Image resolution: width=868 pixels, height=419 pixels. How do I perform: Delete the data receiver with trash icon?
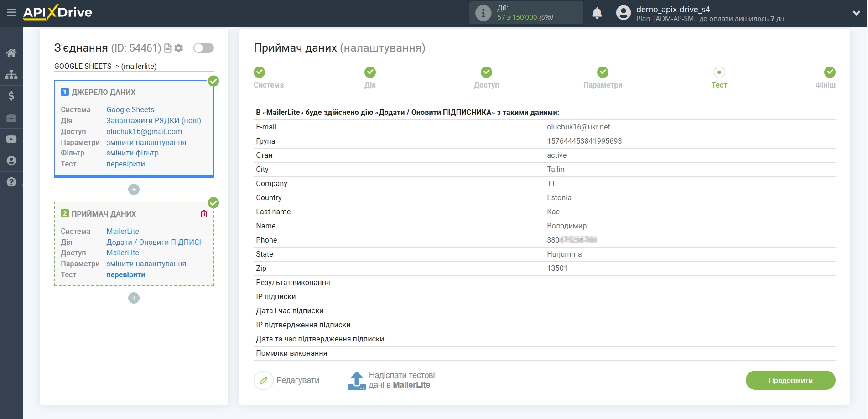[204, 214]
